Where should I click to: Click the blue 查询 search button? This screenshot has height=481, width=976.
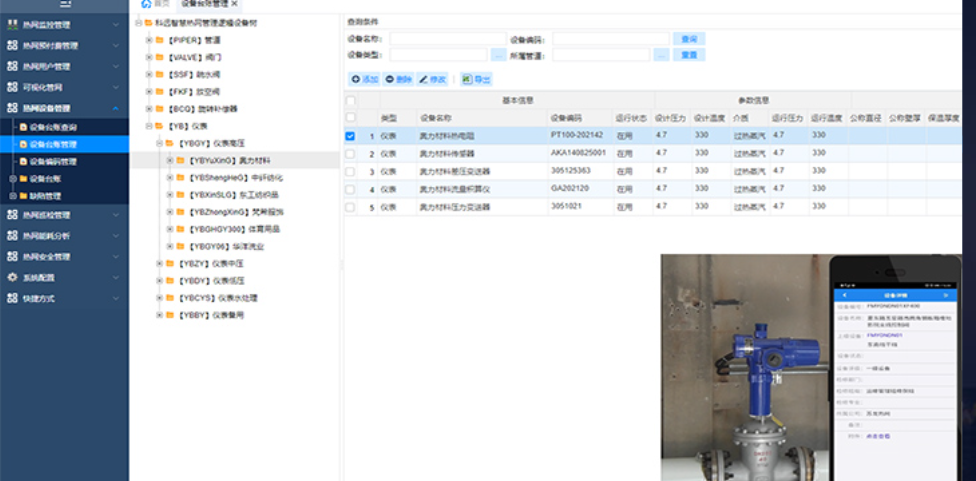(x=689, y=39)
